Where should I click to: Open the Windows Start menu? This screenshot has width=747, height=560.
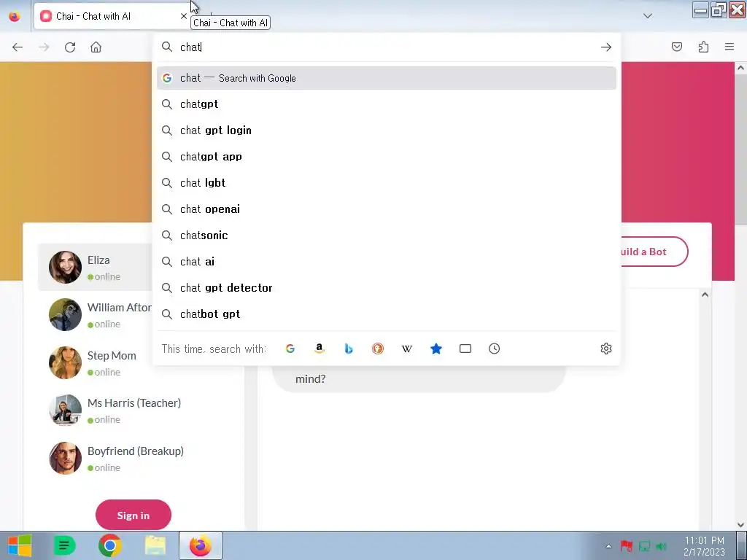pos(20,545)
